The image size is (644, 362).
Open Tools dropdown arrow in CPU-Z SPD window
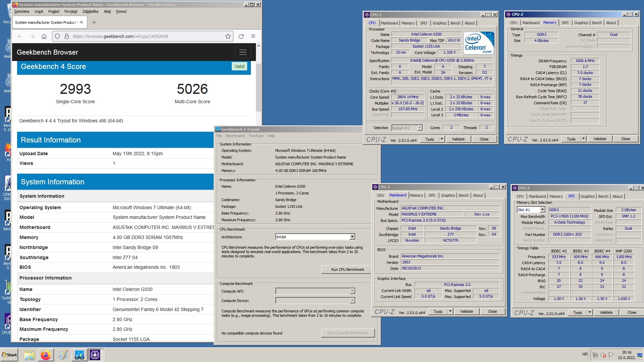(590, 312)
